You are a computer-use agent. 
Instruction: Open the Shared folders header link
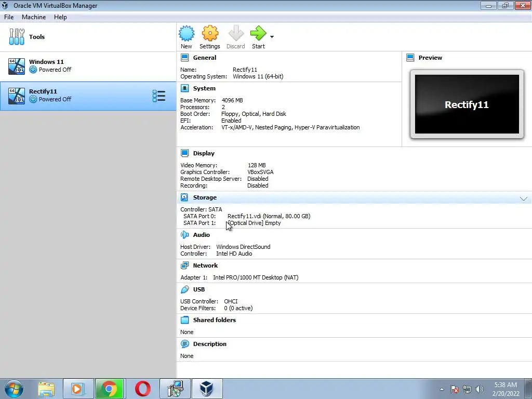click(215, 320)
